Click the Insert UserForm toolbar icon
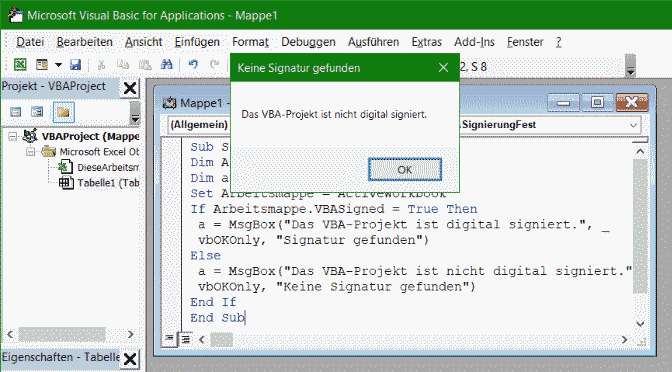 click(x=42, y=65)
